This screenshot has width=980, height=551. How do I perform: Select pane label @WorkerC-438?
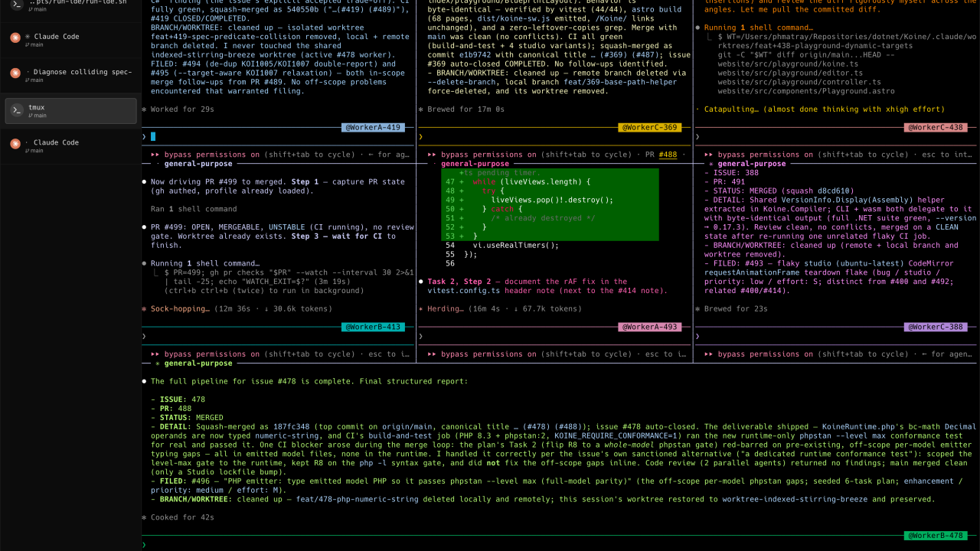pos(936,127)
